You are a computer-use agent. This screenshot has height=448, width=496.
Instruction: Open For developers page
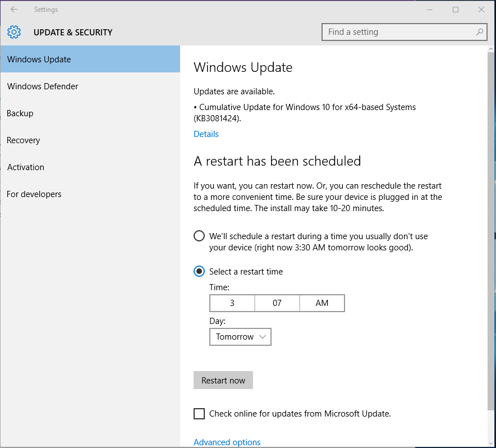click(90, 194)
